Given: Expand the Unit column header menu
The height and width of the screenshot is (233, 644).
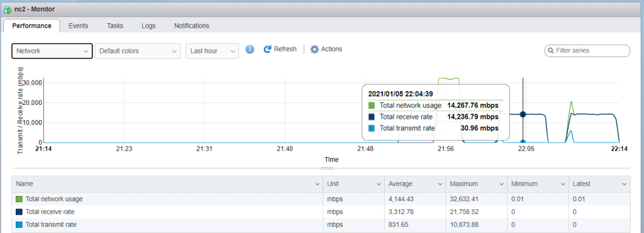Looking at the screenshot, I should (x=379, y=184).
